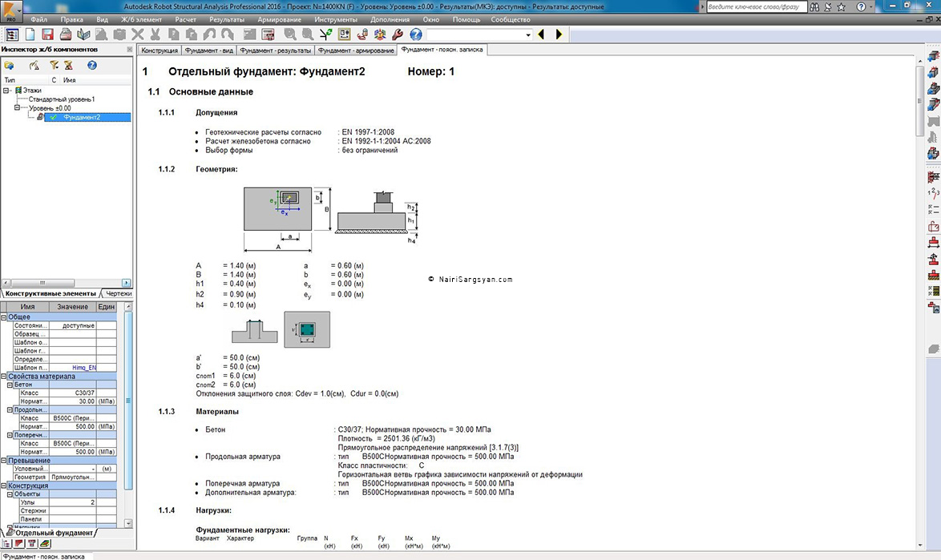Open the toolbar layout combo box dropdown
Viewport: 941px width, 560px height.
click(x=527, y=35)
